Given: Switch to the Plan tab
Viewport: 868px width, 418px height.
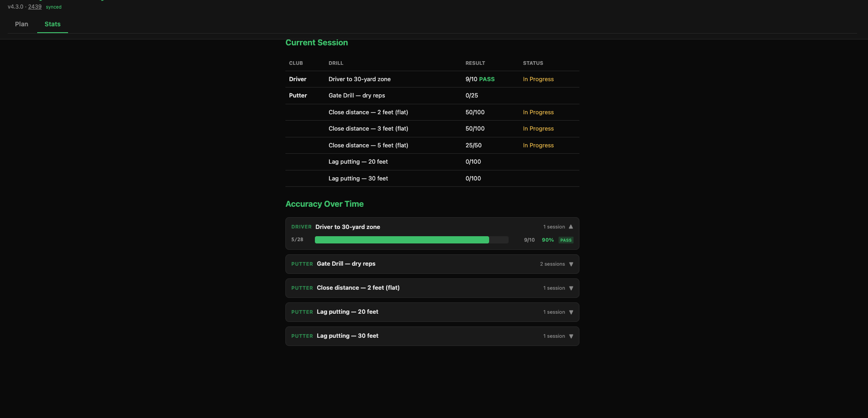Looking at the screenshot, I should point(21,24).
